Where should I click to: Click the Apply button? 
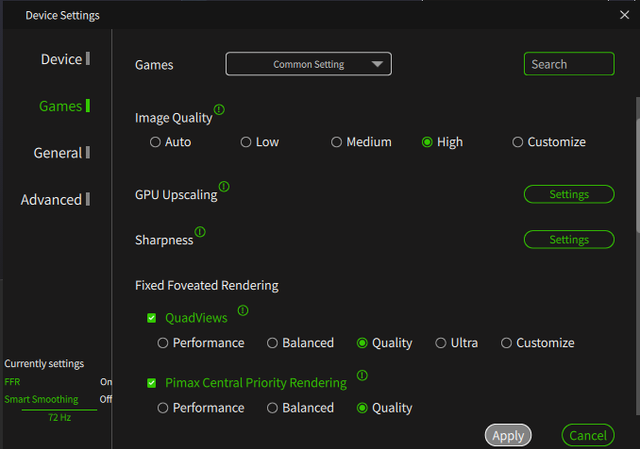508,436
